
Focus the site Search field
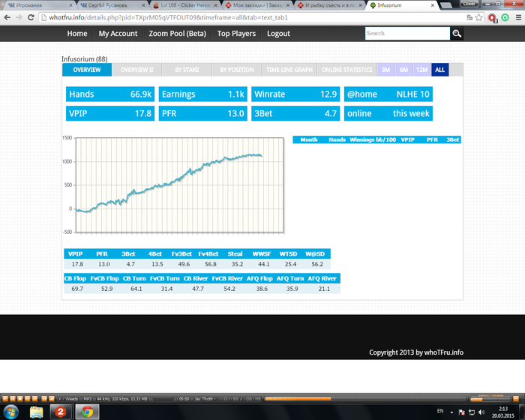tap(407, 34)
